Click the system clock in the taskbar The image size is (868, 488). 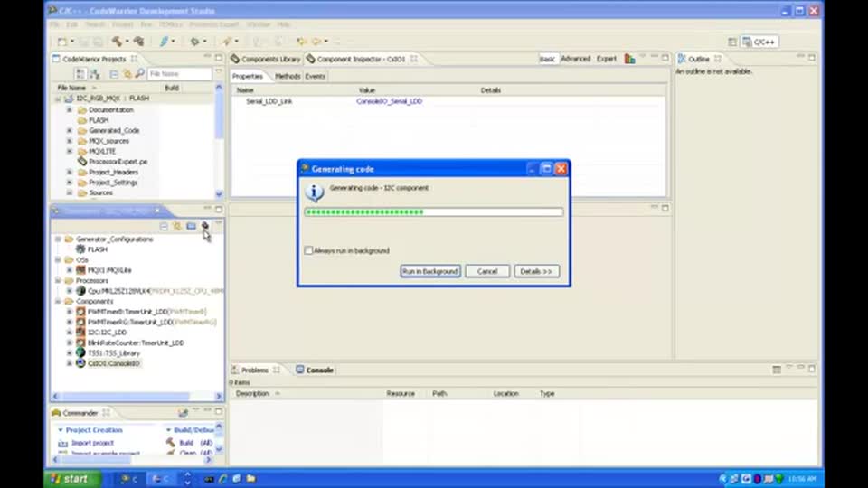[802, 479]
